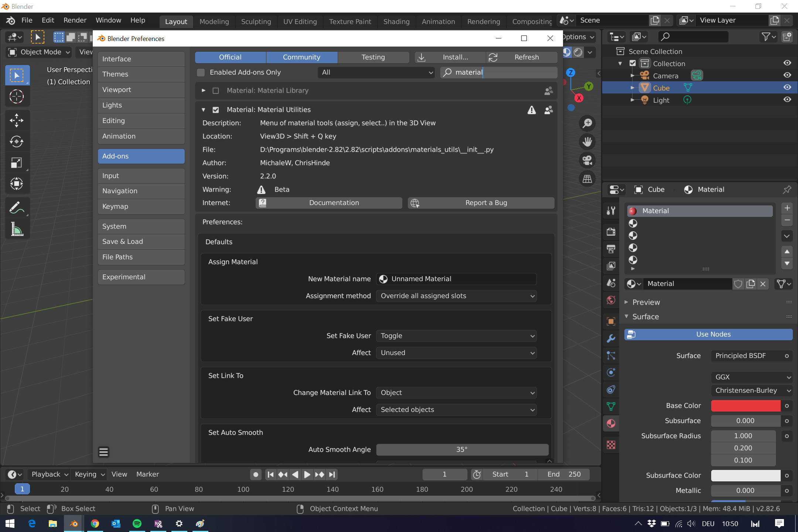Open the Modifier properties wrench icon

pos(611,338)
